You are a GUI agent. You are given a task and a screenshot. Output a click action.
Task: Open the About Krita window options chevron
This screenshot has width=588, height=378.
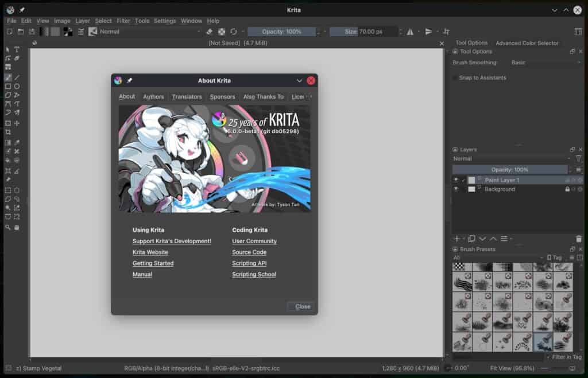pos(299,80)
